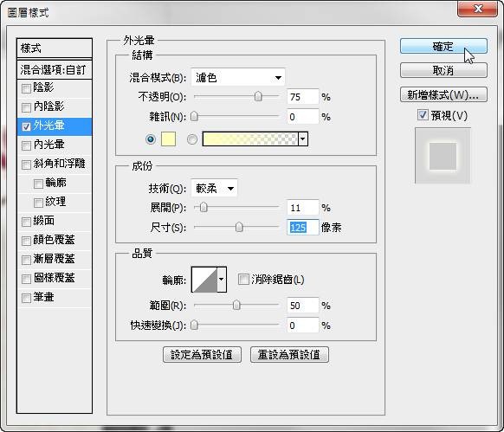Enable the 陰影 style checkbox
This screenshot has width=504, height=432.
coord(26,88)
